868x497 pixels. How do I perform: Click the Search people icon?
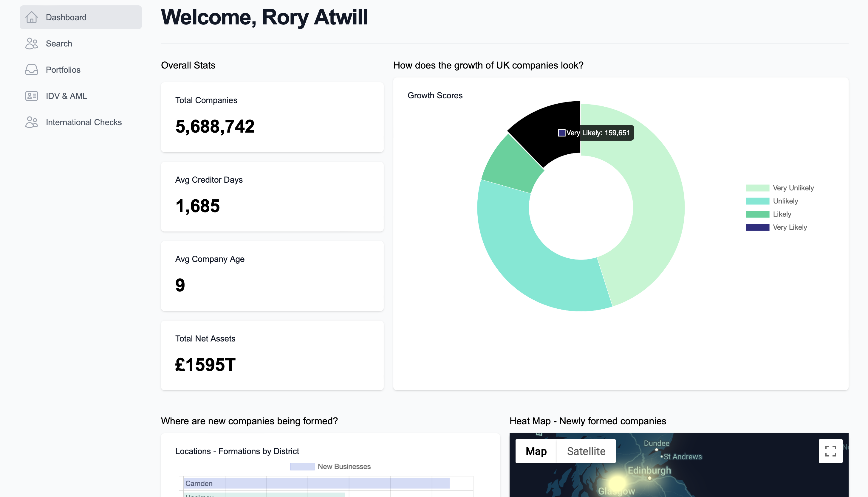coord(31,43)
